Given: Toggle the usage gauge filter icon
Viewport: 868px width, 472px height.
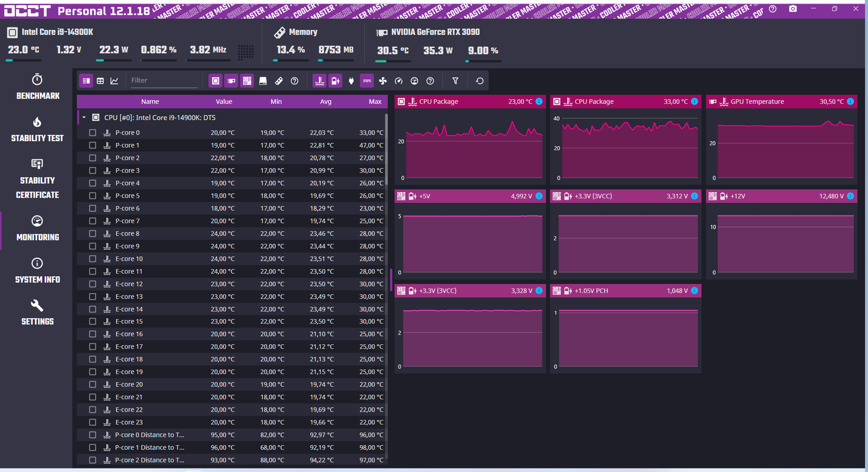Looking at the screenshot, I should point(414,81).
